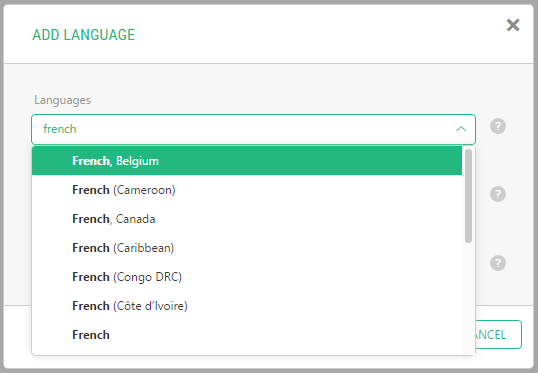The image size is (538, 373).
Task: Click the Languages field label
Action: coord(62,100)
